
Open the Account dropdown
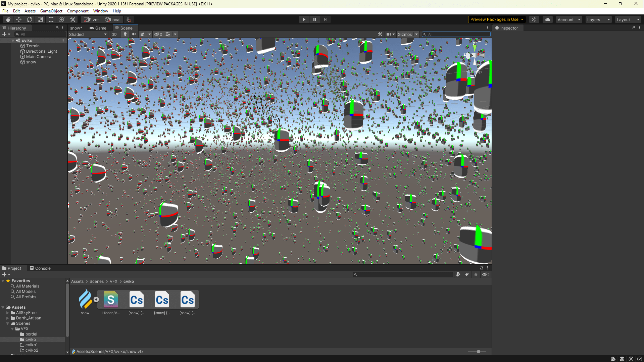point(569,19)
